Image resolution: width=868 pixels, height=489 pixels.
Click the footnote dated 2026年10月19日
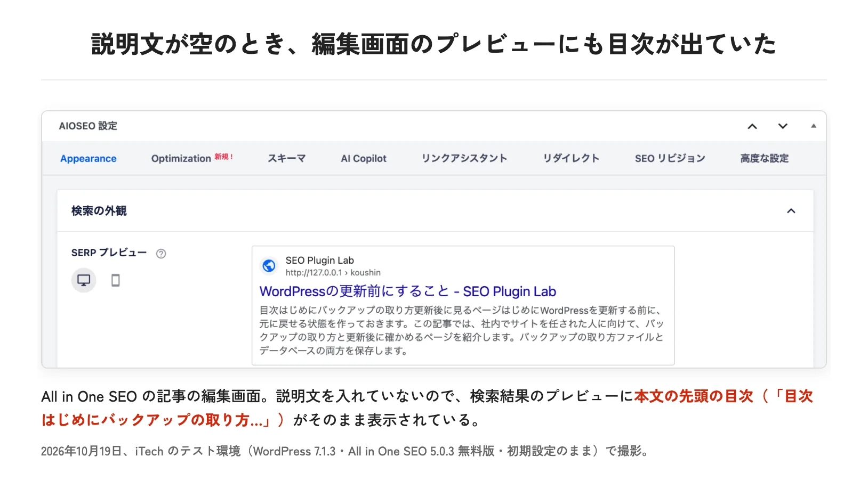click(x=345, y=451)
